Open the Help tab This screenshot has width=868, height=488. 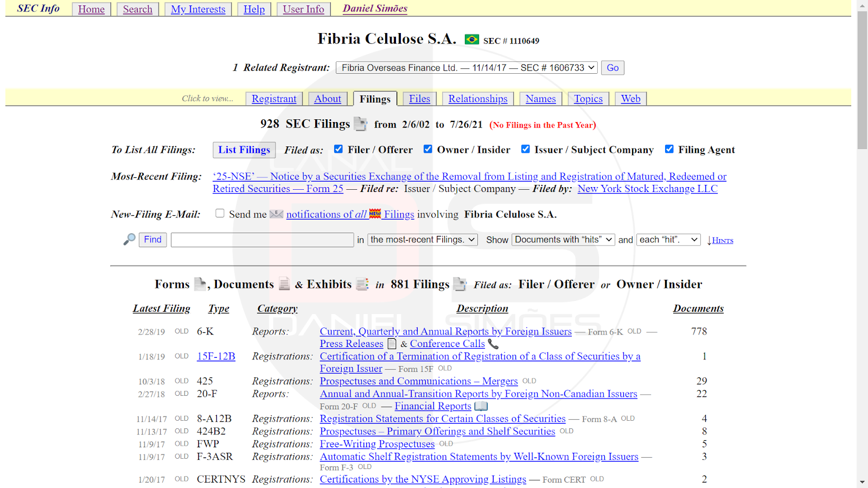click(x=254, y=9)
